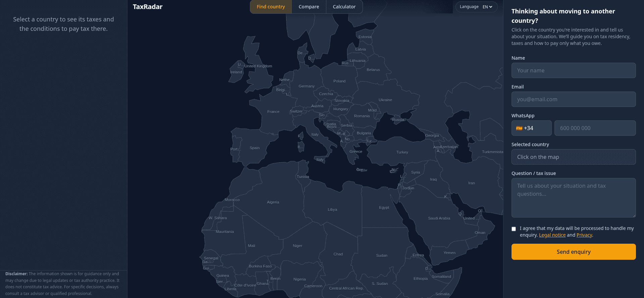Open the Calculator tab
This screenshot has height=298, width=644.
coord(344,7)
